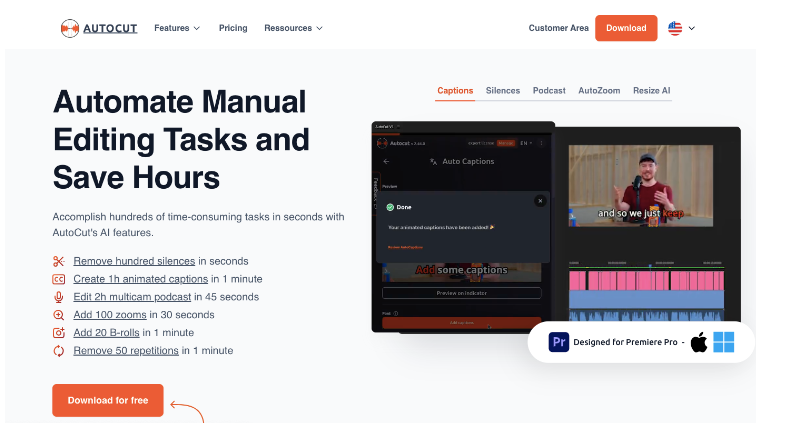Screen dimensions: 800x435
Task: Select the Captions tab
Action: click(x=455, y=91)
